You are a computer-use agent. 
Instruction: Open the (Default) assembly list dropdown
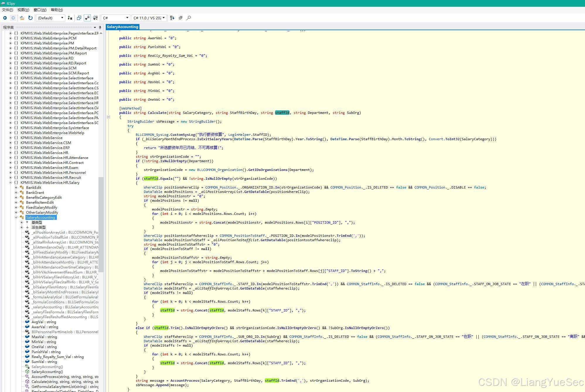[x=50, y=18]
